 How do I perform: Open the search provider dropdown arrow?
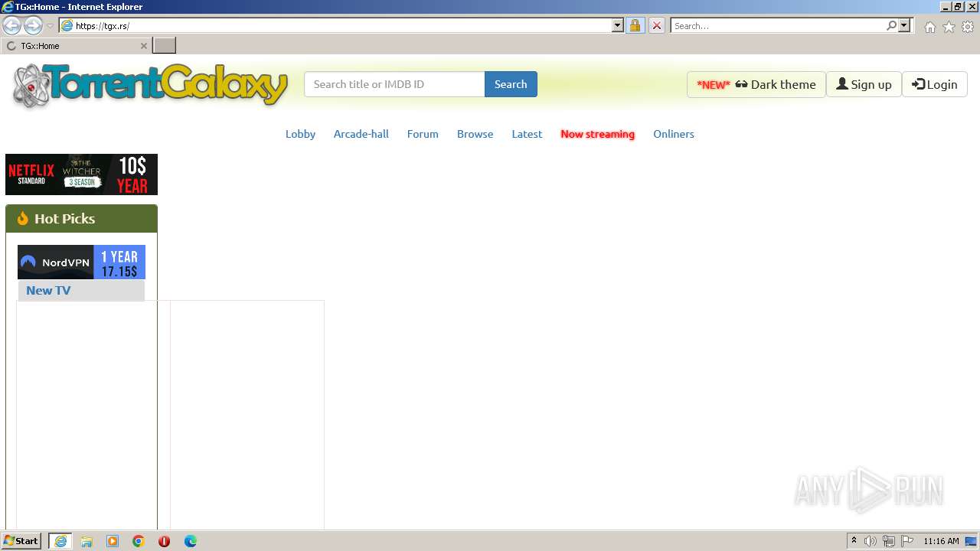(x=904, y=25)
